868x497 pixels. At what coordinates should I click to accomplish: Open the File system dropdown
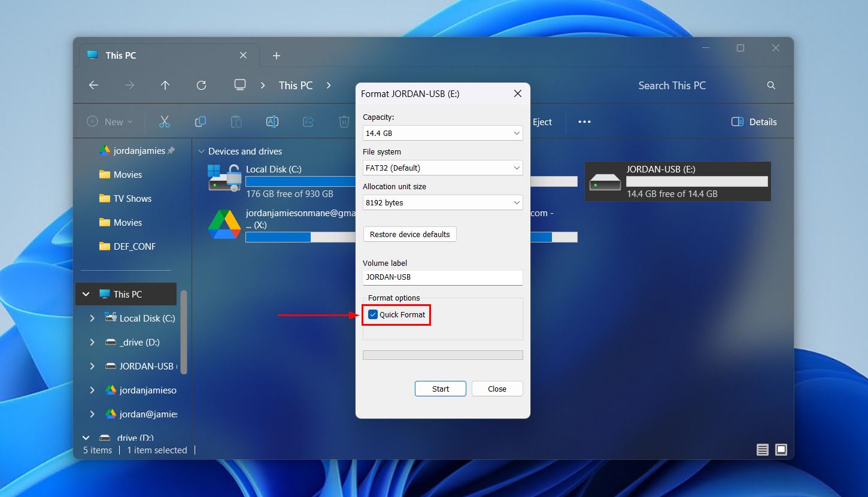coord(442,168)
